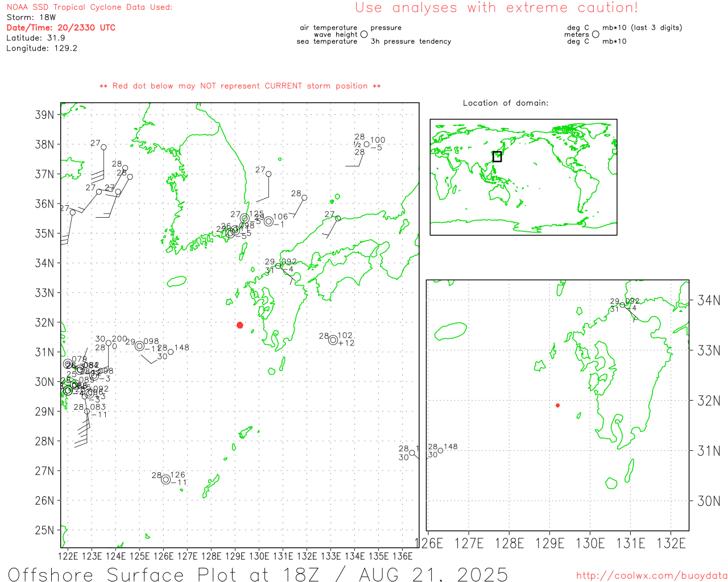Image resolution: width=728 pixels, height=582 pixels.
Task: Click the 'air temperature' legend text
Action: pyautogui.click(x=329, y=27)
